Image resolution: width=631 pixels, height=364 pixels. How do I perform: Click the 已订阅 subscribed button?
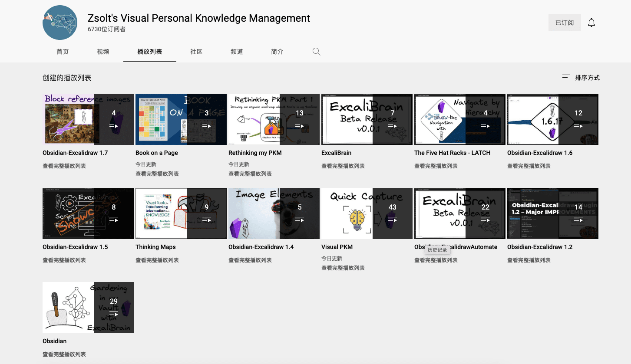point(565,23)
